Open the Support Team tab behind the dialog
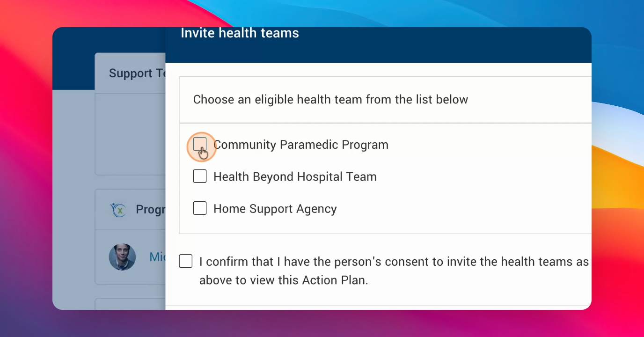The width and height of the screenshot is (644, 337). pos(131,73)
